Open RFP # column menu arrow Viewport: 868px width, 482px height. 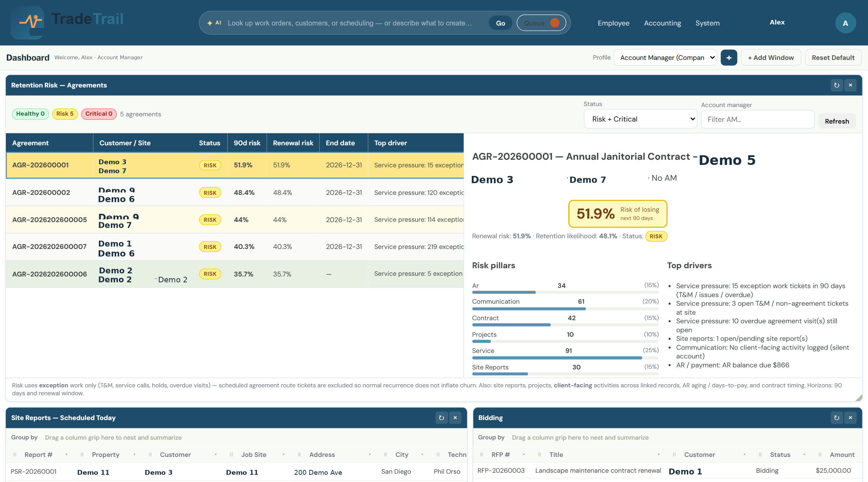(524, 455)
